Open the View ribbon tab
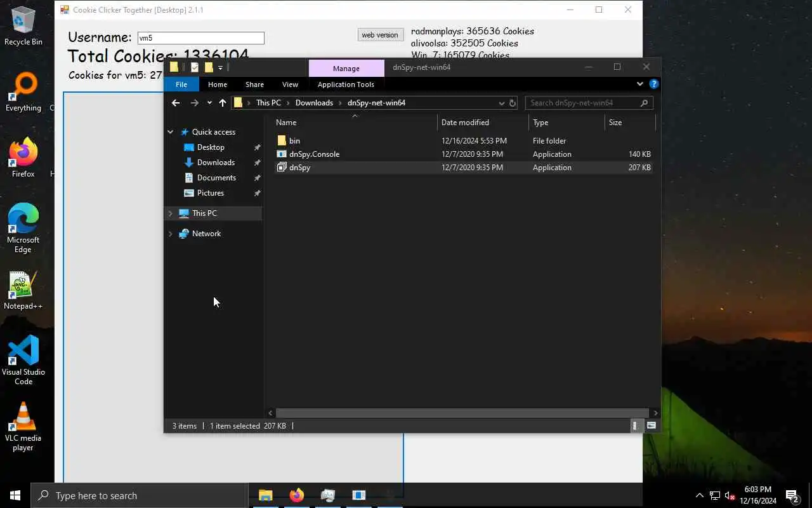Image resolution: width=812 pixels, height=508 pixels. click(290, 84)
